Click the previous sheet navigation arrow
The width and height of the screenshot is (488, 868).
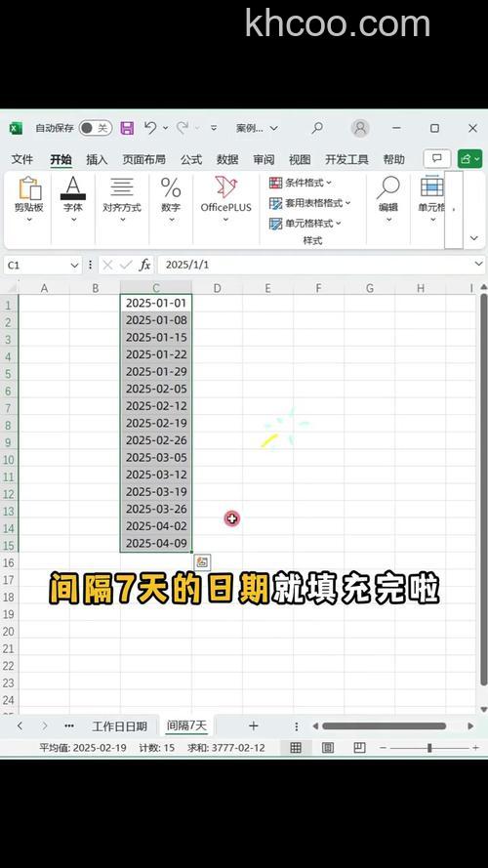(x=20, y=725)
